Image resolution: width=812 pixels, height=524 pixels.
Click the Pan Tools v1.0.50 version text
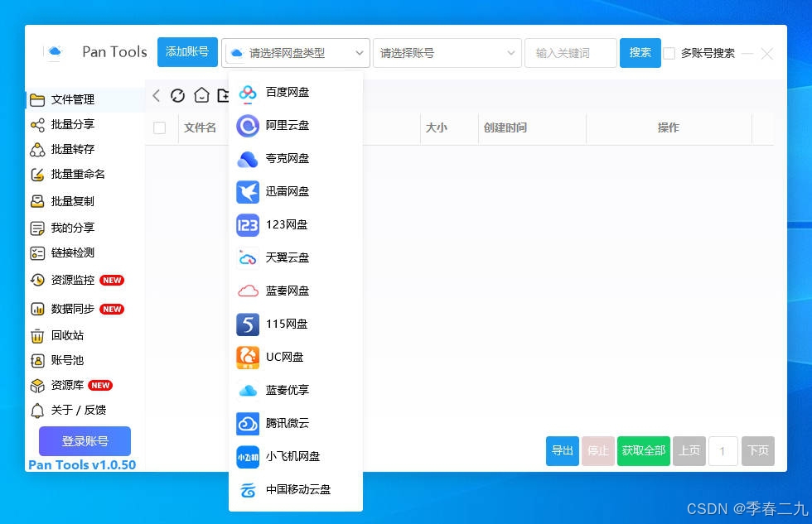point(82,465)
